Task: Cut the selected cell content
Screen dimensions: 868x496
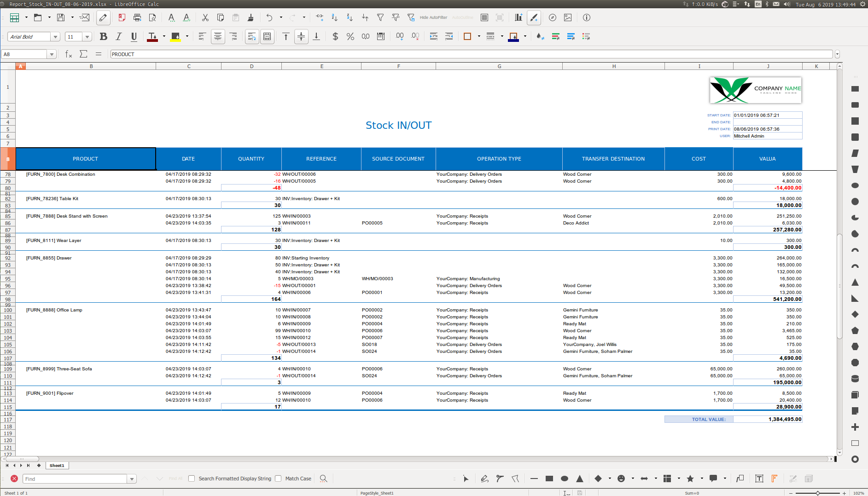Action: [205, 17]
